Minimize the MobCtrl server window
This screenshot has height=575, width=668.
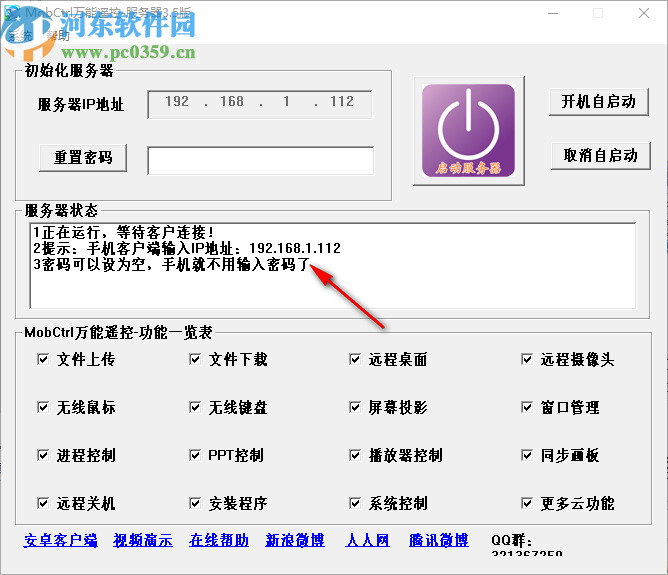553,13
